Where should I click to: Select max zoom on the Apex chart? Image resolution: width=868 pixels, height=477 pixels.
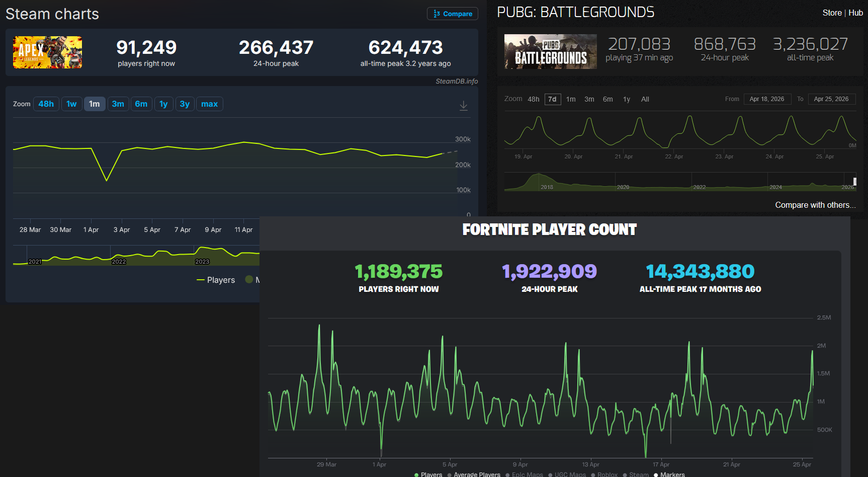[209, 104]
